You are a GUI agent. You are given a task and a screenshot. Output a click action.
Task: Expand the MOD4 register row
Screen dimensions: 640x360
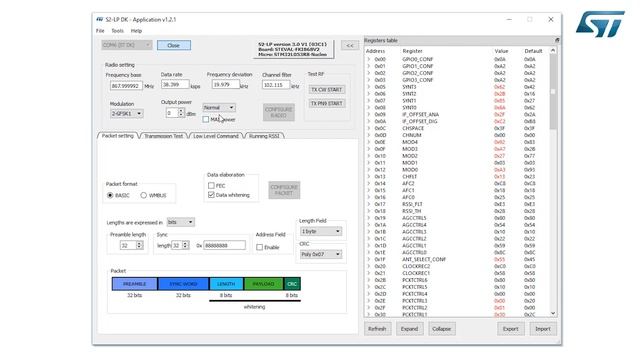click(x=368, y=142)
